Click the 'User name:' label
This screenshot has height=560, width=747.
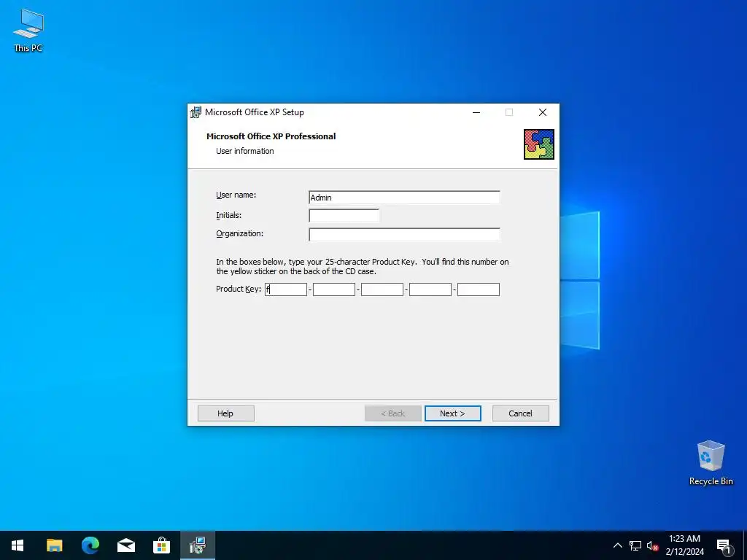click(x=236, y=195)
